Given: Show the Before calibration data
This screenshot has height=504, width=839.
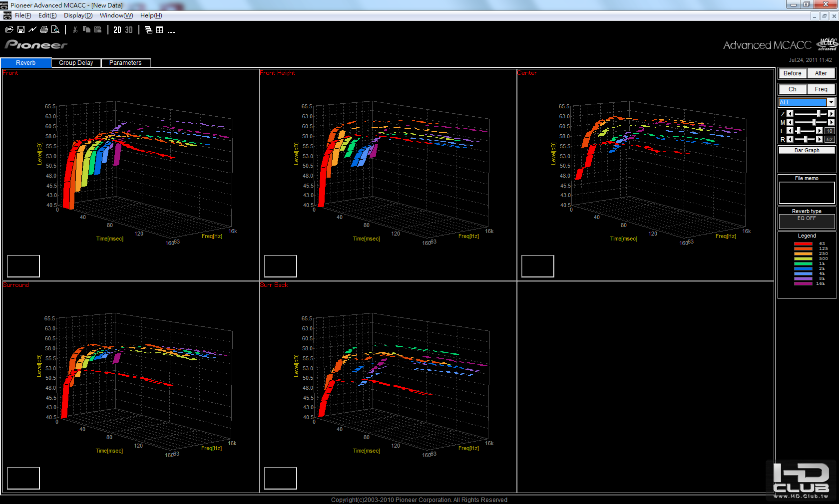Looking at the screenshot, I should click(793, 73).
